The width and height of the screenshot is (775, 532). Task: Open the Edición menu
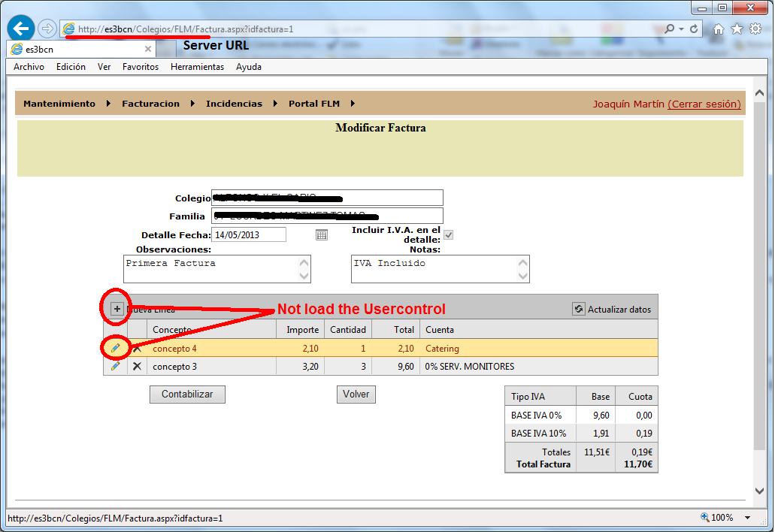[71, 67]
